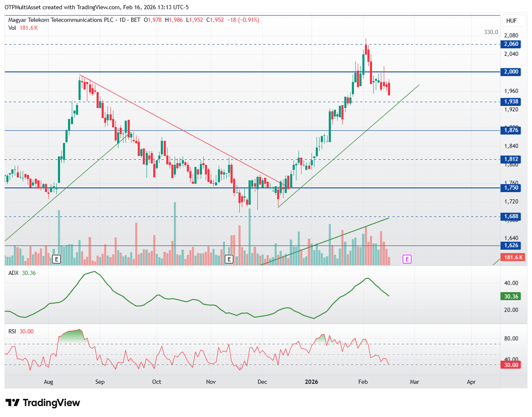Select the 2,000 price level label
This screenshot has width=532, height=417.
click(511, 72)
